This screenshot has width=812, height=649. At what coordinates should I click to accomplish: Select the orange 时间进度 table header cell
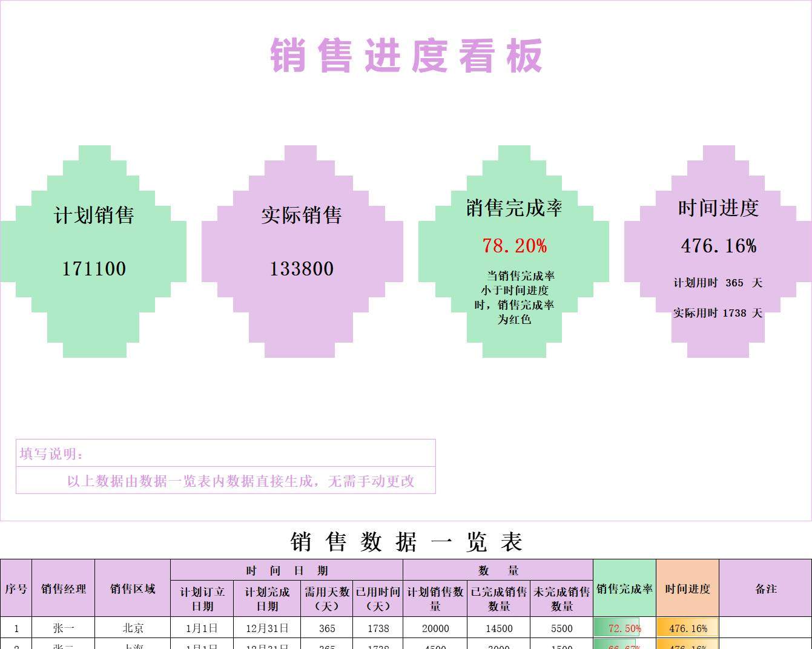tap(687, 588)
